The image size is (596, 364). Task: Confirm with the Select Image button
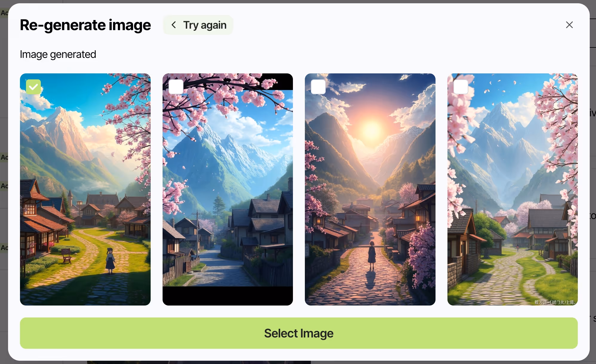click(299, 333)
